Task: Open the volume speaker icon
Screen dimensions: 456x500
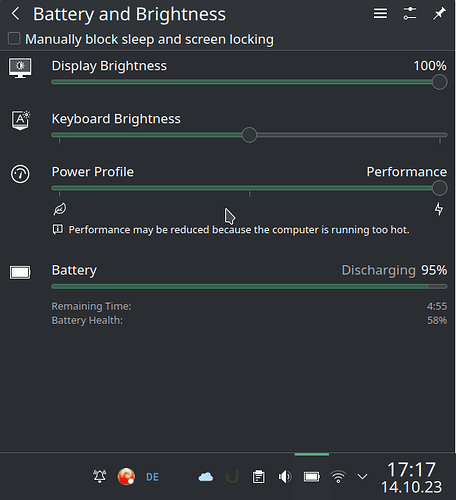Action: click(x=285, y=477)
